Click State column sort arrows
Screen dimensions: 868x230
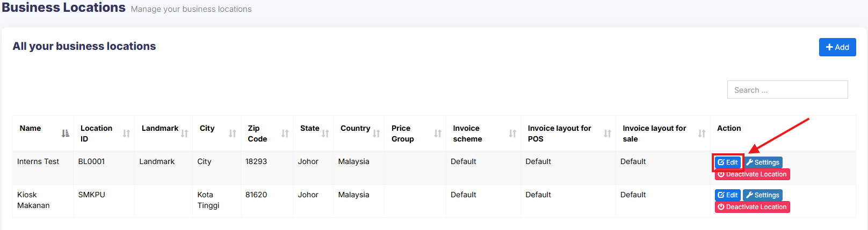325,133
